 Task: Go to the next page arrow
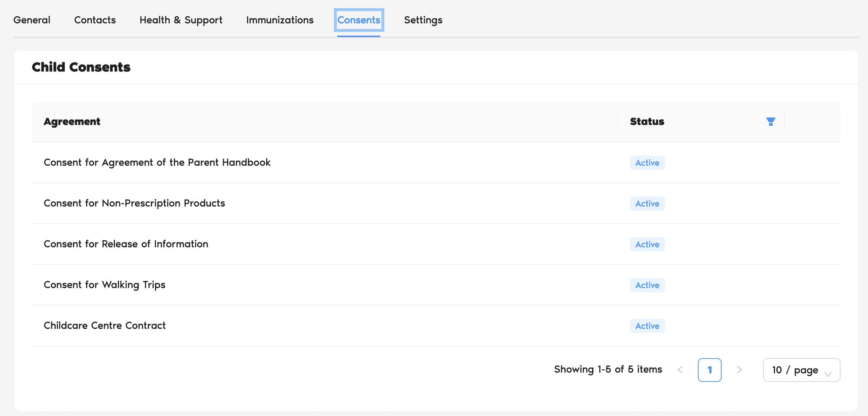739,370
